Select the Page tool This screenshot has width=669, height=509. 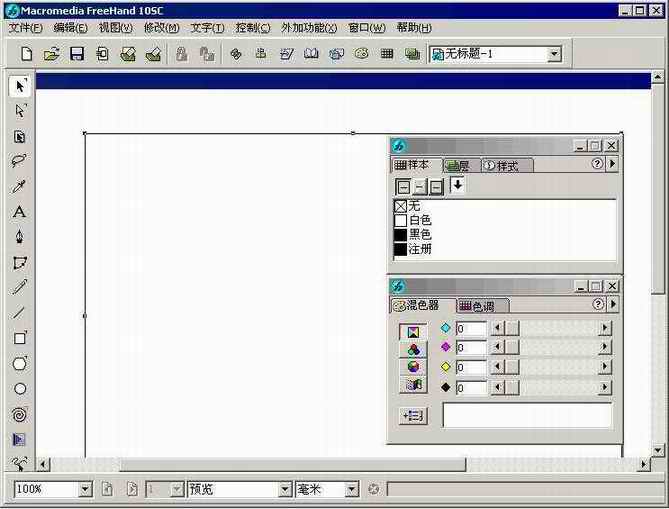20,137
